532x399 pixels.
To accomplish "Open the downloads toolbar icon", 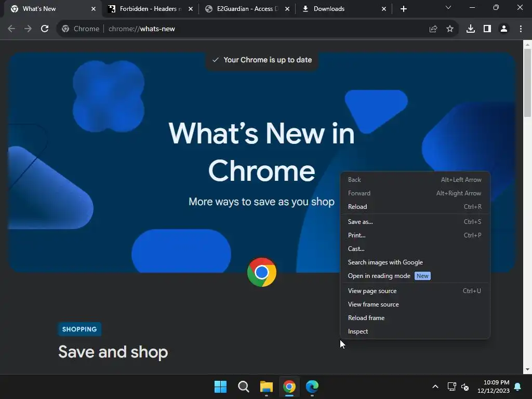I will pos(471,29).
